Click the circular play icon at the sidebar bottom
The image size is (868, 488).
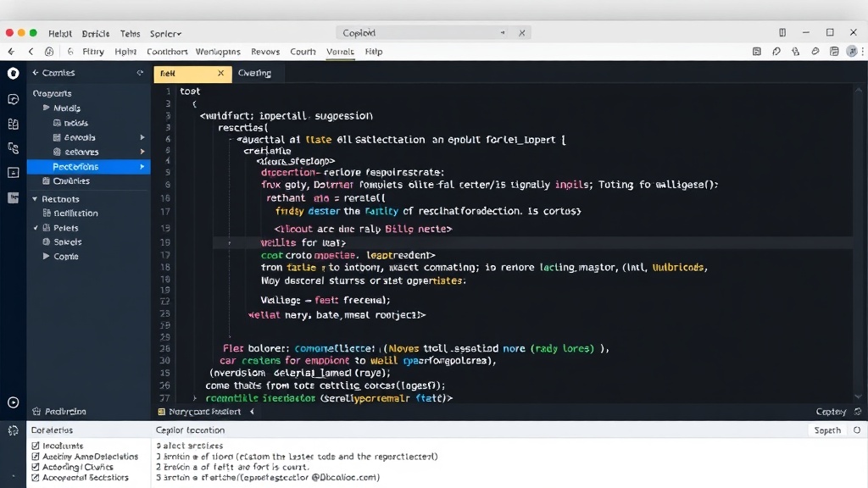pyautogui.click(x=14, y=402)
